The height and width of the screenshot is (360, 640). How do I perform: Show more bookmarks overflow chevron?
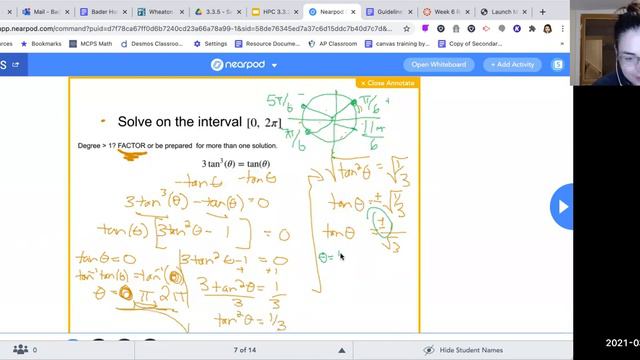[562, 44]
